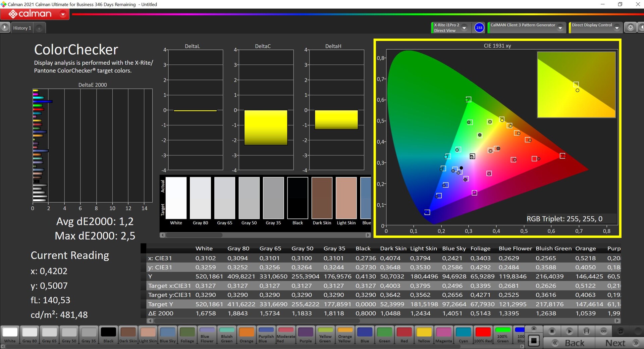Click the Dark Skin swatch comparison tile
This screenshot has height=349, width=644.
pyautogui.click(x=322, y=198)
